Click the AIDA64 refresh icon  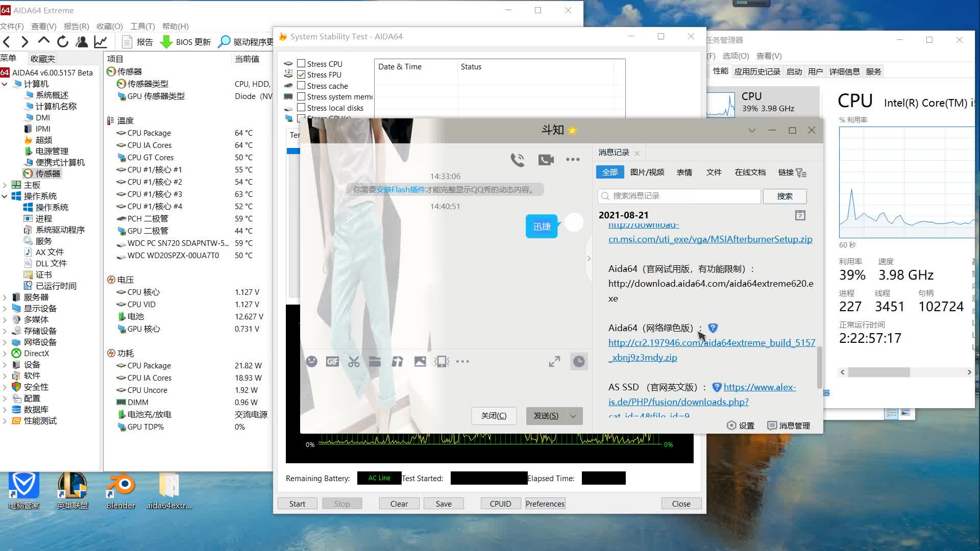[x=63, y=42]
